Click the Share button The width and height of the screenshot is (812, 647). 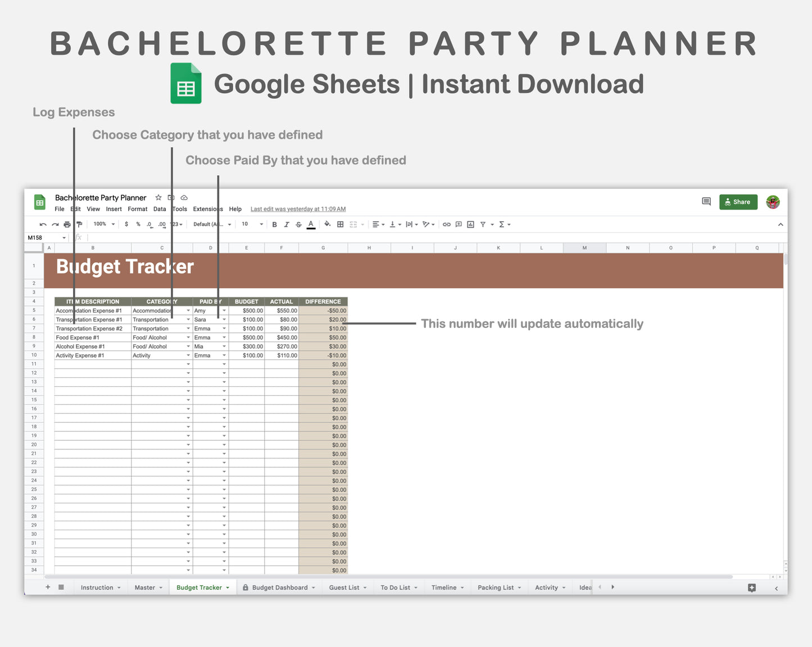[x=738, y=202]
